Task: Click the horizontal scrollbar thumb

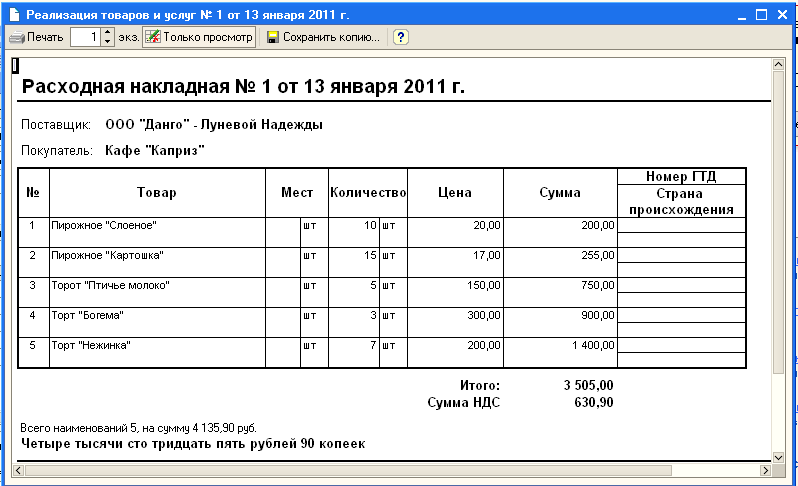Action: coord(348,470)
